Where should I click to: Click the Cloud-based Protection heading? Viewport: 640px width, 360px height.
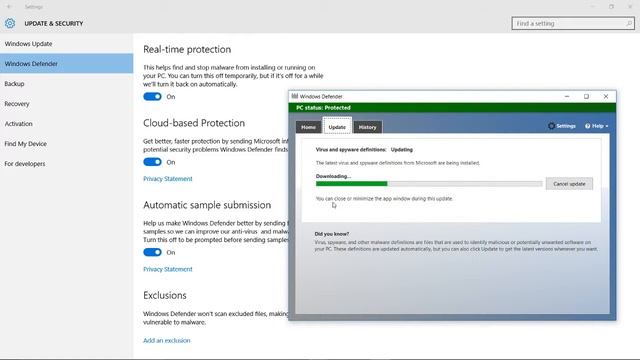click(194, 123)
